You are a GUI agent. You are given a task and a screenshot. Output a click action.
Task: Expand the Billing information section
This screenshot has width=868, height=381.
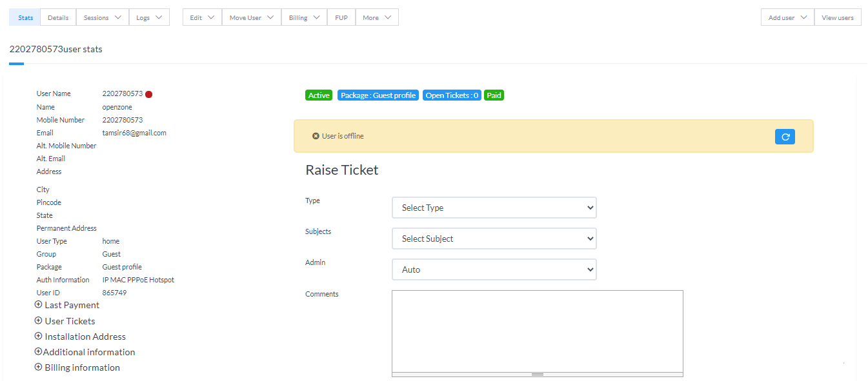click(77, 367)
